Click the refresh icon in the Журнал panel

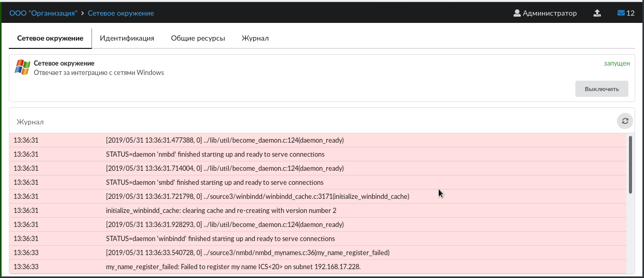pyautogui.click(x=625, y=121)
